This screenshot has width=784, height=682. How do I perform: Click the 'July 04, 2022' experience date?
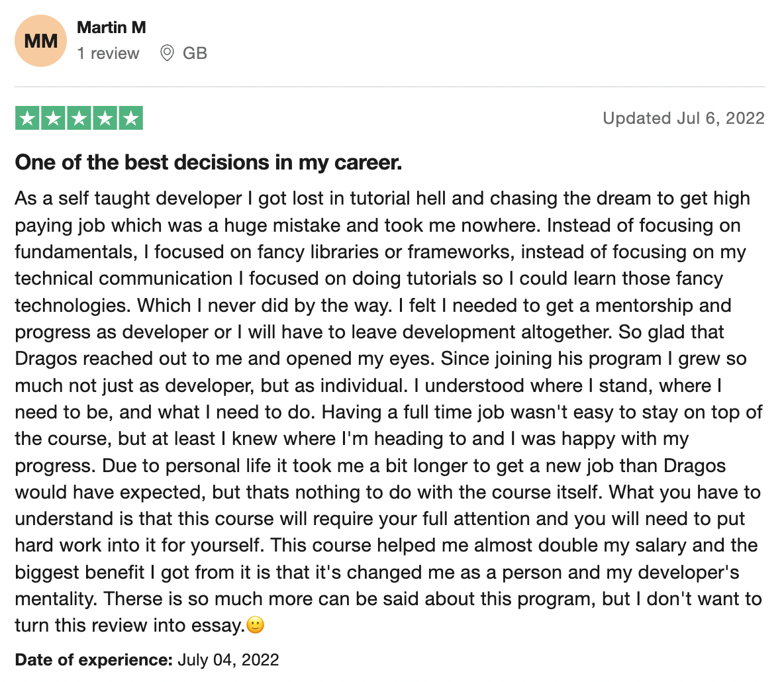click(x=228, y=660)
